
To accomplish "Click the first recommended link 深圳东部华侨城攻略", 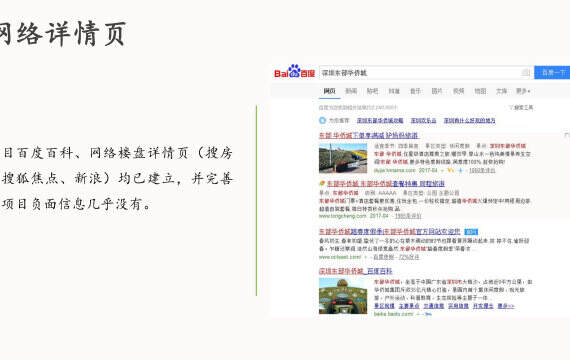I will 380,120.
